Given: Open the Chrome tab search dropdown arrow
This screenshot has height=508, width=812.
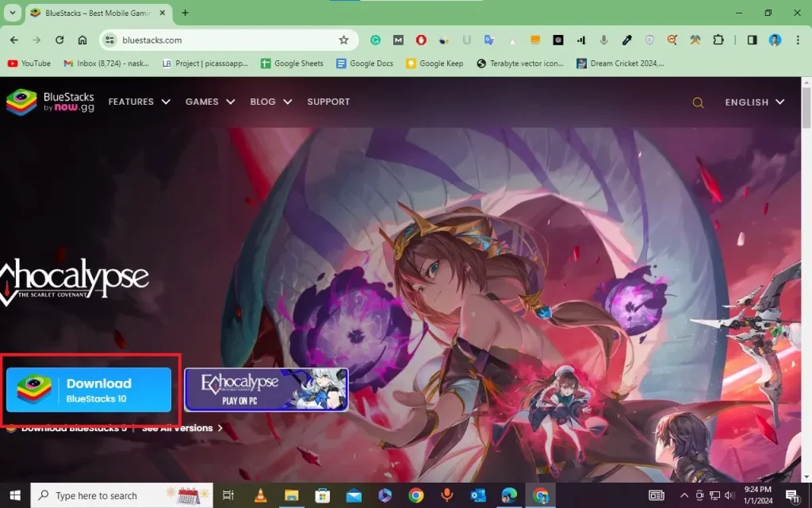Looking at the screenshot, I should tap(13, 13).
